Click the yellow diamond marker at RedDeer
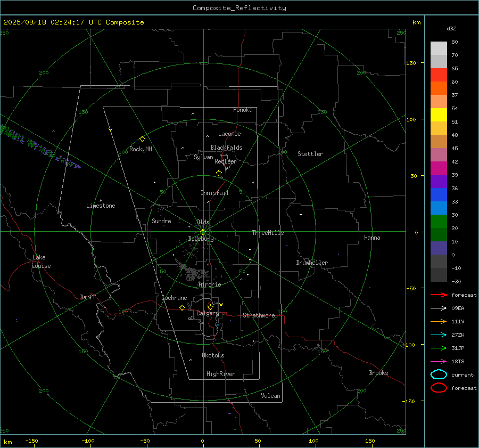This screenshot has width=479, height=448. [219, 173]
